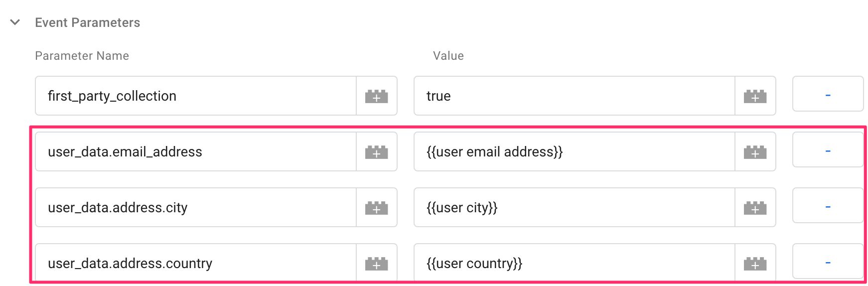Open variable picker for user_data.address.city name
This screenshot has width=868, height=286.
[377, 207]
